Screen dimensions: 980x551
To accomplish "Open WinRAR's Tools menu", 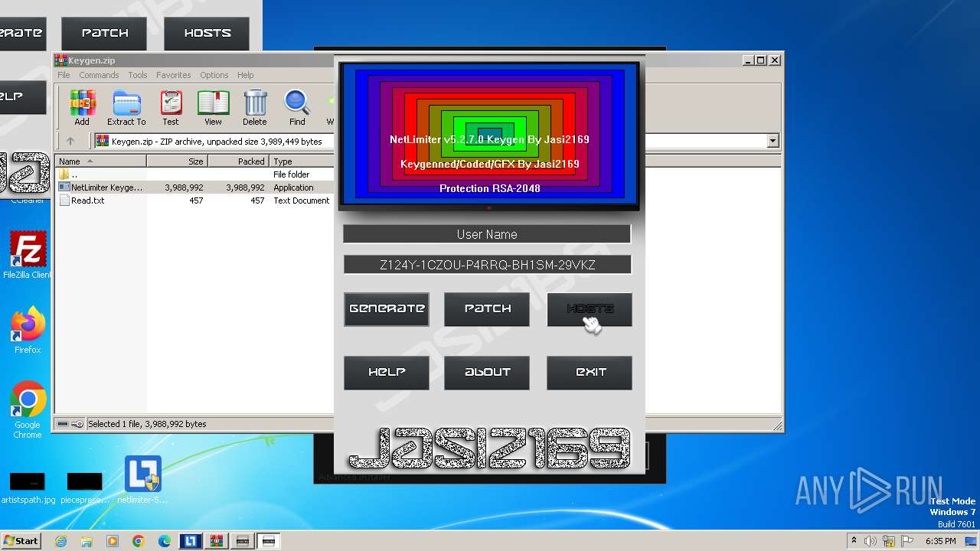I will point(138,75).
